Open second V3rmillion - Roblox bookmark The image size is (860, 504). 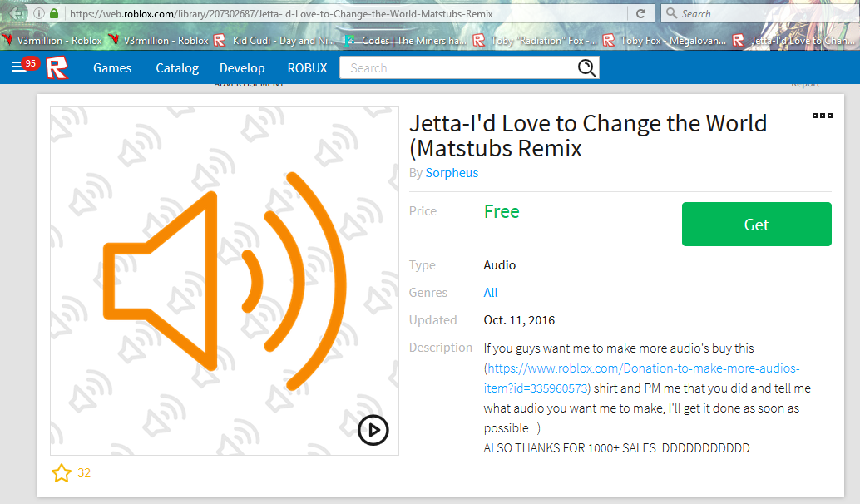[x=159, y=41]
